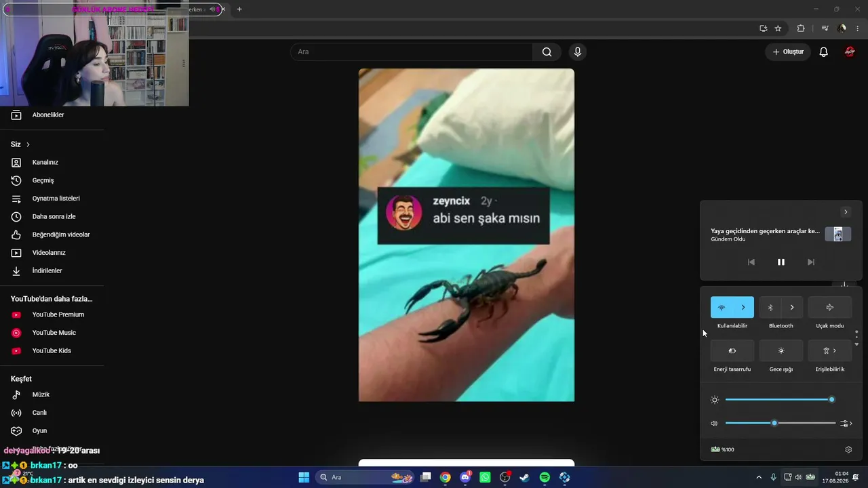Open Steam from the taskbar

pyautogui.click(x=524, y=477)
